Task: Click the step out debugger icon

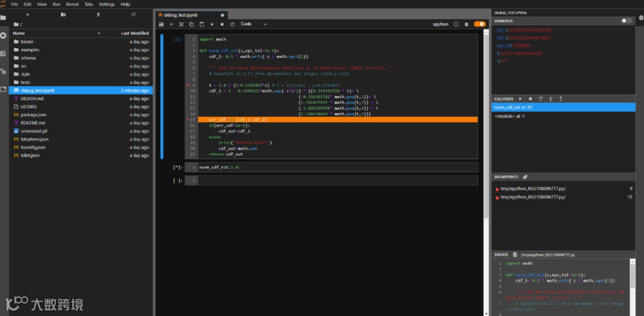Action: (561, 98)
